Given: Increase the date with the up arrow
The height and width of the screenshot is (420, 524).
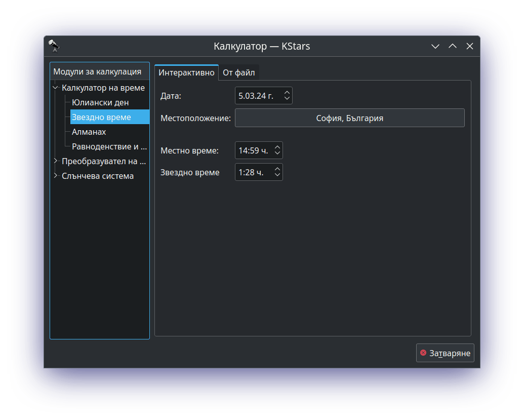Looking at the screenshot, I should pyautogui.click(x=287, y=93).
